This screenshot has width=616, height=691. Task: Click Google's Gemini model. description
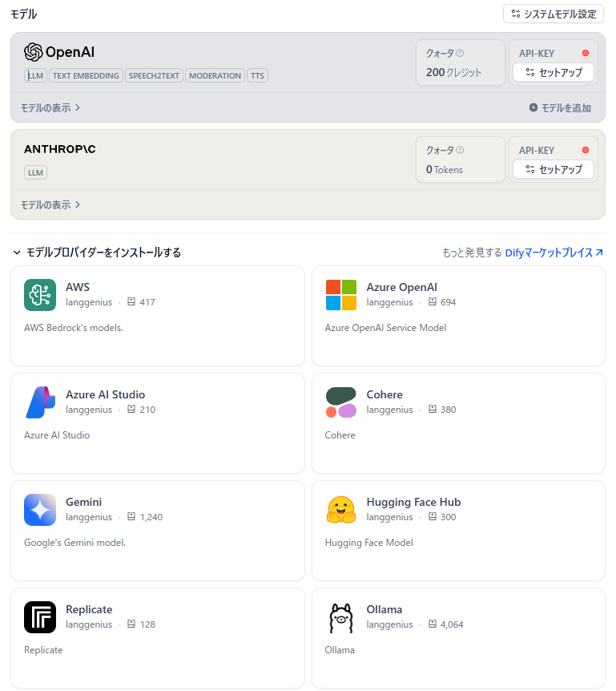coord(74,543)
